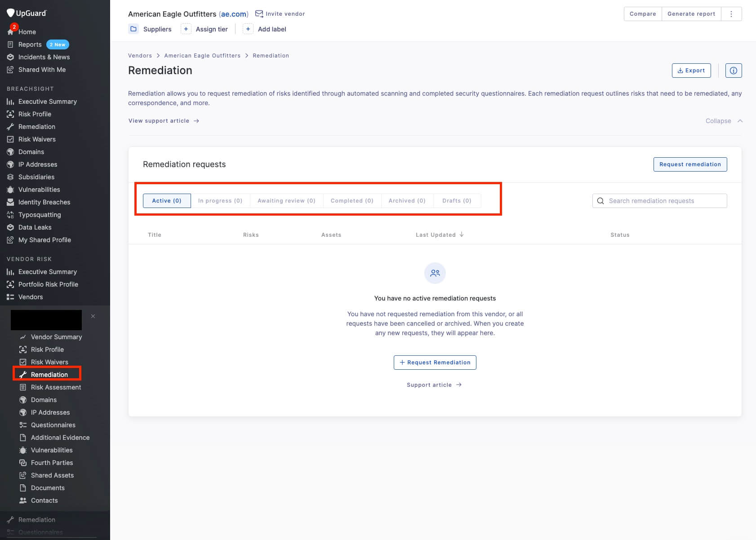The width and height of the screenshot is (756, 540).
Task: Close the selected vendor panel
Action: tap(93, 316)
